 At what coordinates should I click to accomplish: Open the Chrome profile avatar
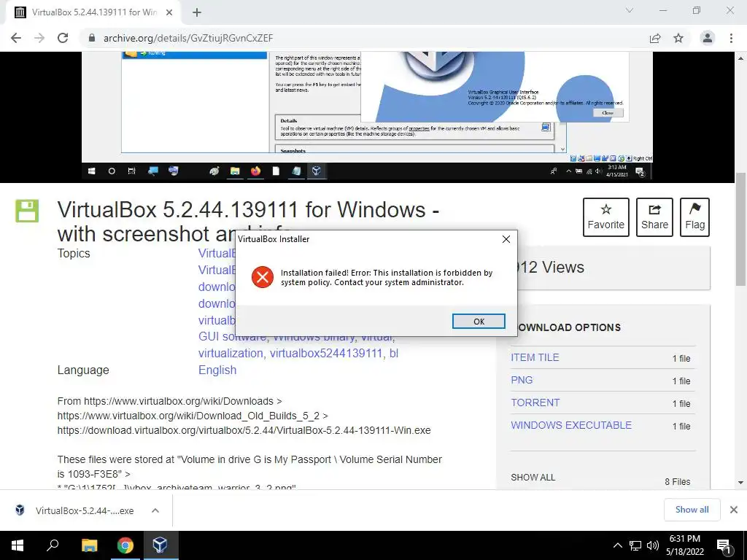pyautogui.click(x=708, y=38)
